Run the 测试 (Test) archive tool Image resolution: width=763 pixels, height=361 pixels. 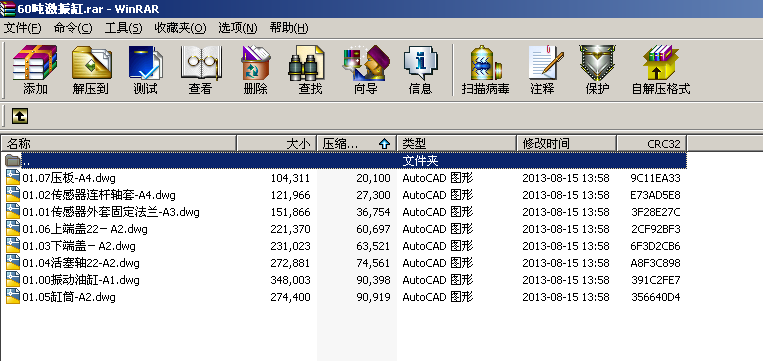pos(145,62)
